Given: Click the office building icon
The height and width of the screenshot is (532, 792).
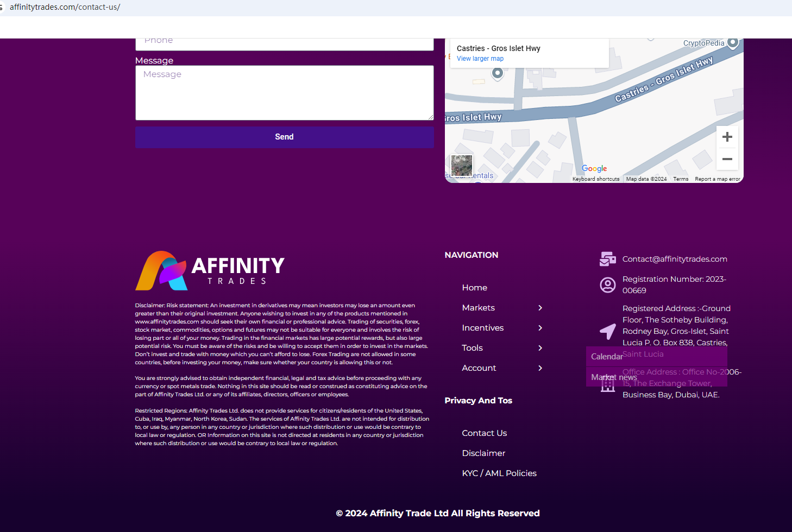Looking at the screenshot, I should (x=607, y=384).
